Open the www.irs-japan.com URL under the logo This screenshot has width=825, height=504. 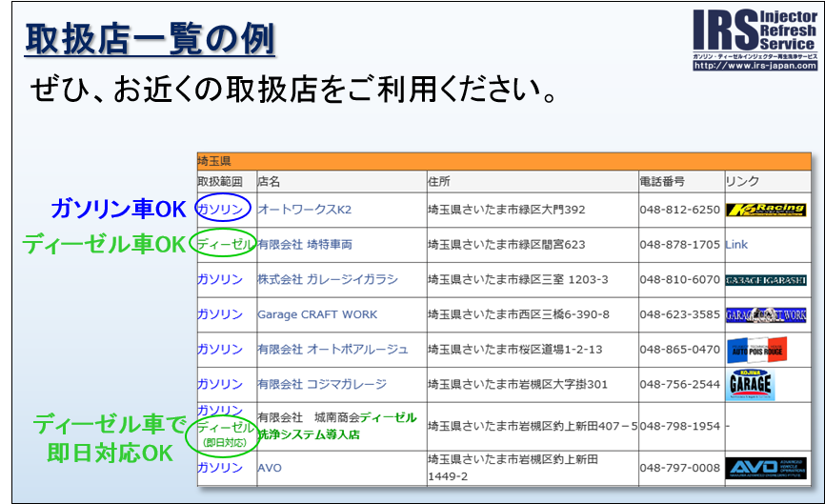point(754,66)
